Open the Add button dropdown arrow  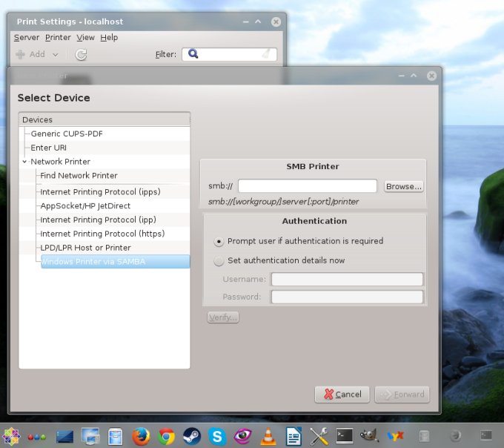(56, 54)
